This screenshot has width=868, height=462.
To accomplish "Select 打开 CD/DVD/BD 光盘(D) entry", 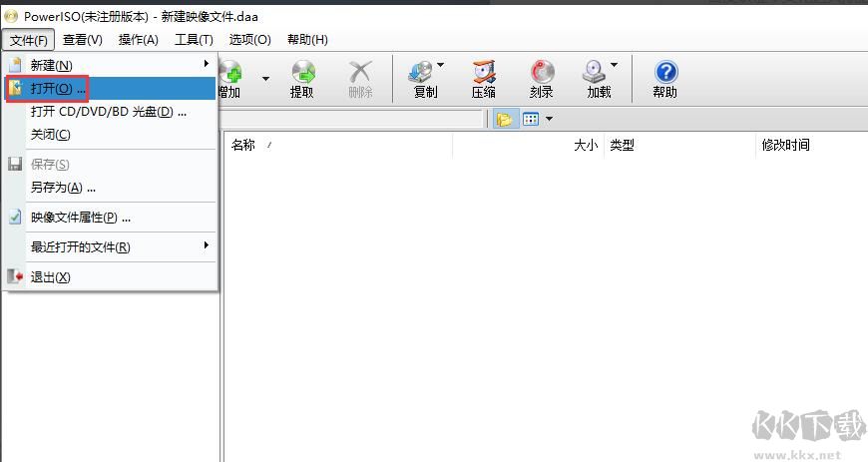I will pyautogui.click(x=110, y=112).
